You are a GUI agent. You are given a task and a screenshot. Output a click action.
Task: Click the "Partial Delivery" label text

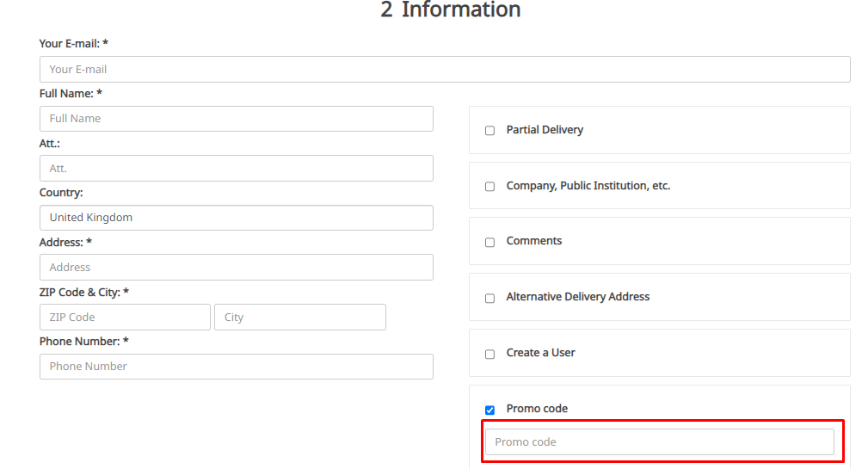[545, 130]
